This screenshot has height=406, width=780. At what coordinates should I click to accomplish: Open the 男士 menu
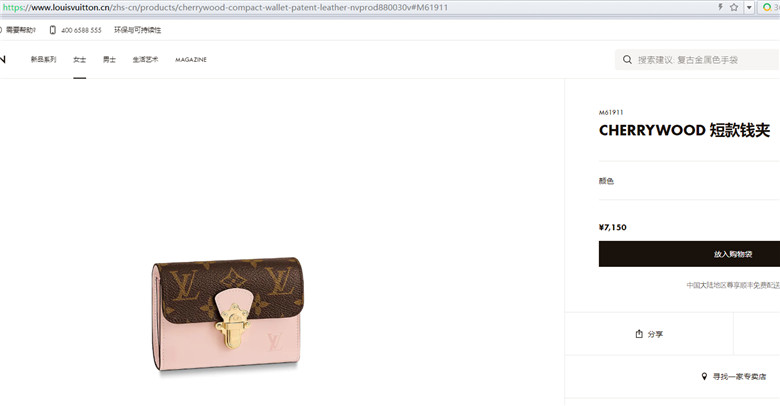109,59
